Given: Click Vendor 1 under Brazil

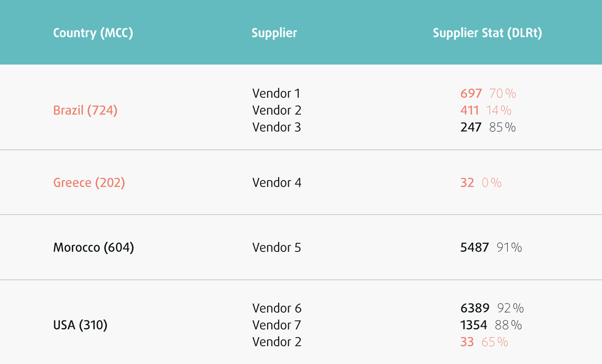Looking at the screenshot, I should tap(276, 93).
